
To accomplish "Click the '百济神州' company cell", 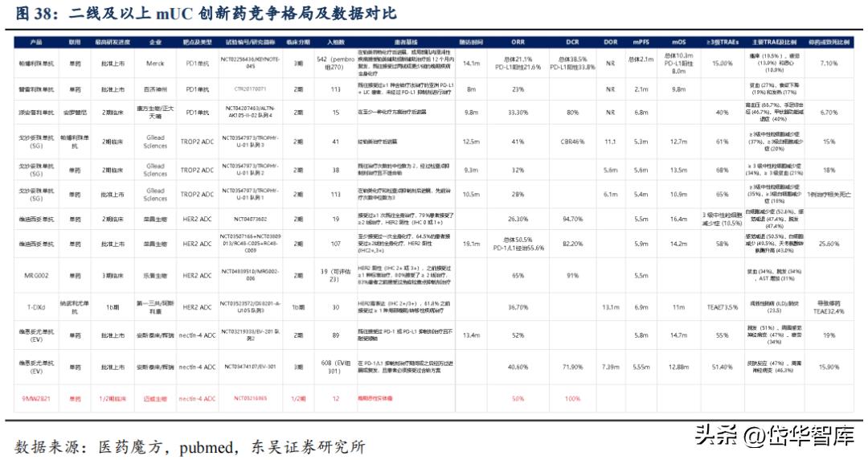I will (x=155, y=89).
